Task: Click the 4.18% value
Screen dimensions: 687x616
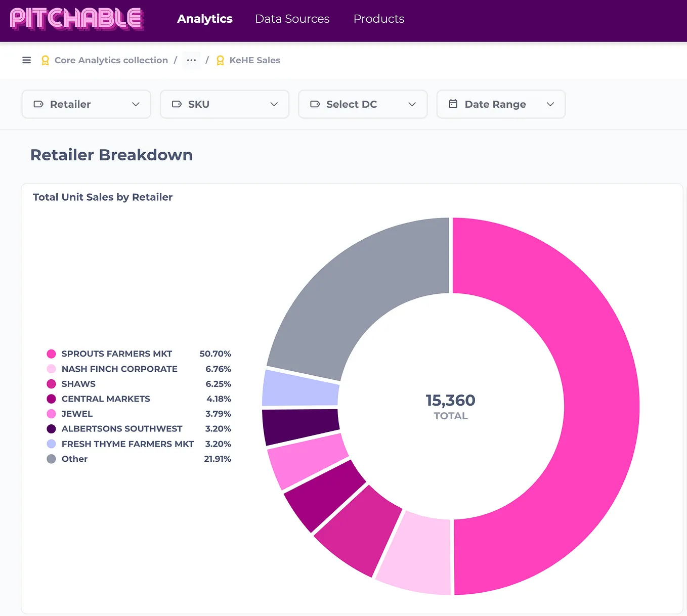Action: coord(219,399)
